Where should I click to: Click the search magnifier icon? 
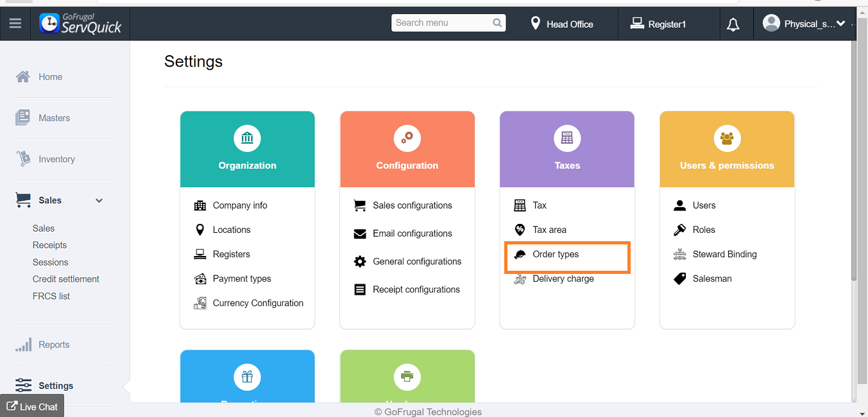point(497,23)
